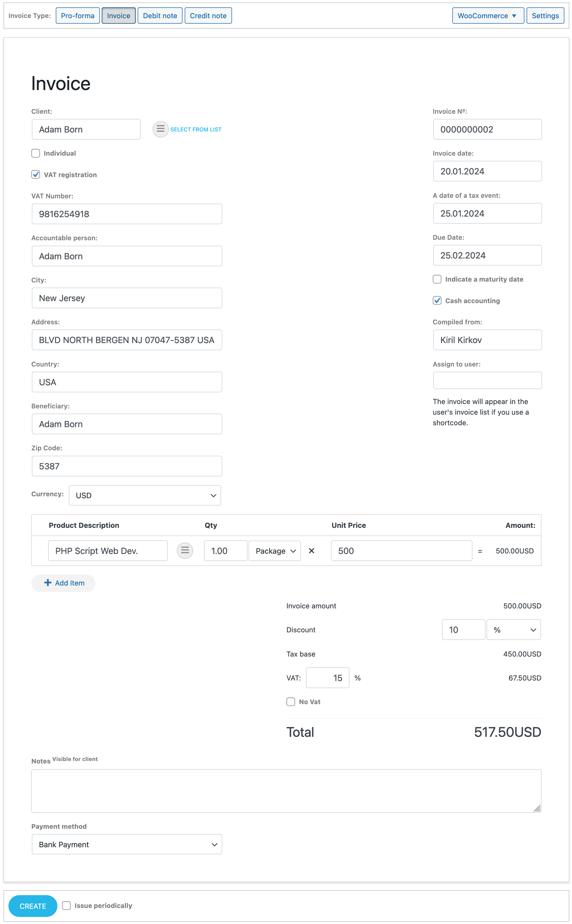Click the plus icon to add an item
This screenshot has height=924, width=572.
[x=48, y=583]
